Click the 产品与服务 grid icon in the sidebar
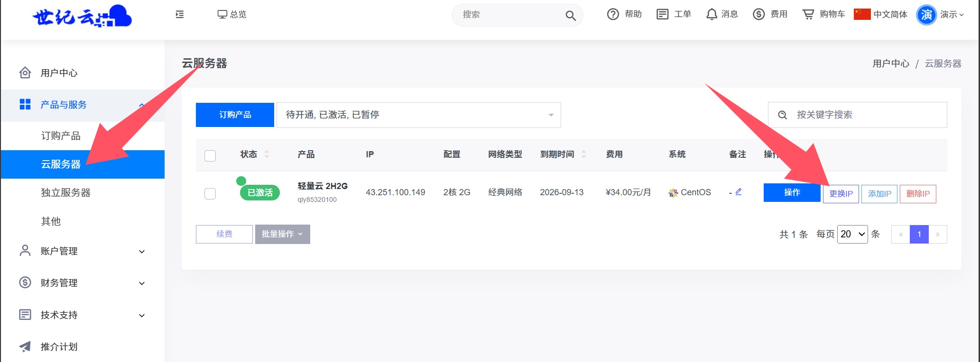This screenshot has width=980, height=362. click(25, 104)
